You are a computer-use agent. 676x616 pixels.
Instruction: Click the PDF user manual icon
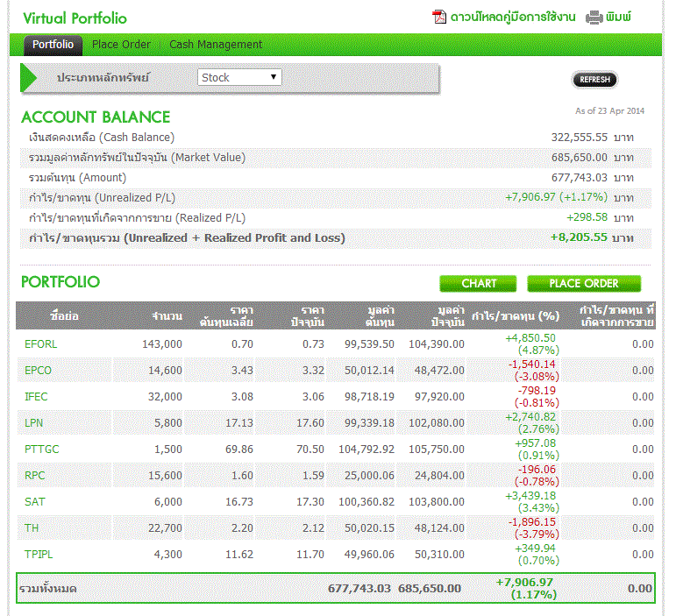pos(439,17)
